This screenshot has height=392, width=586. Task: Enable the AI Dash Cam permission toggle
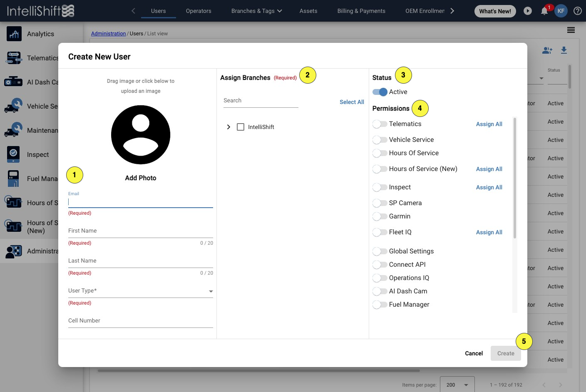tap(380, 291)
